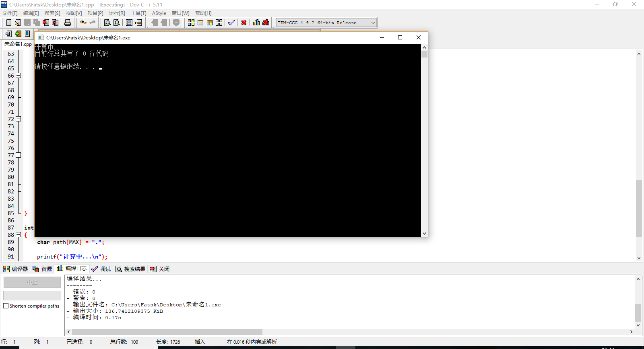
Task: Click the Close All files toolbar icon
Action: [x=55, y=23]
